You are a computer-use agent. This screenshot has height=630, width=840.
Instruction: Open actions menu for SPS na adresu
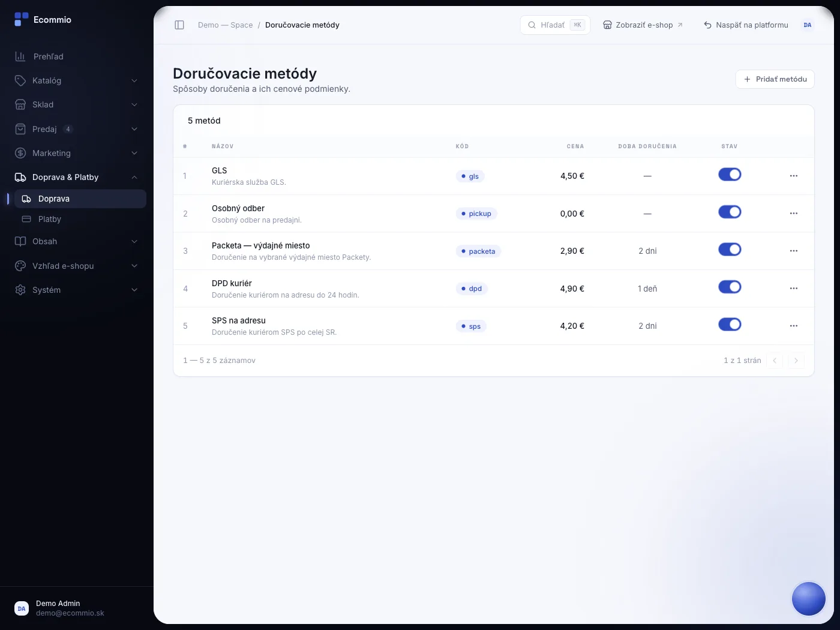point(794,326)
